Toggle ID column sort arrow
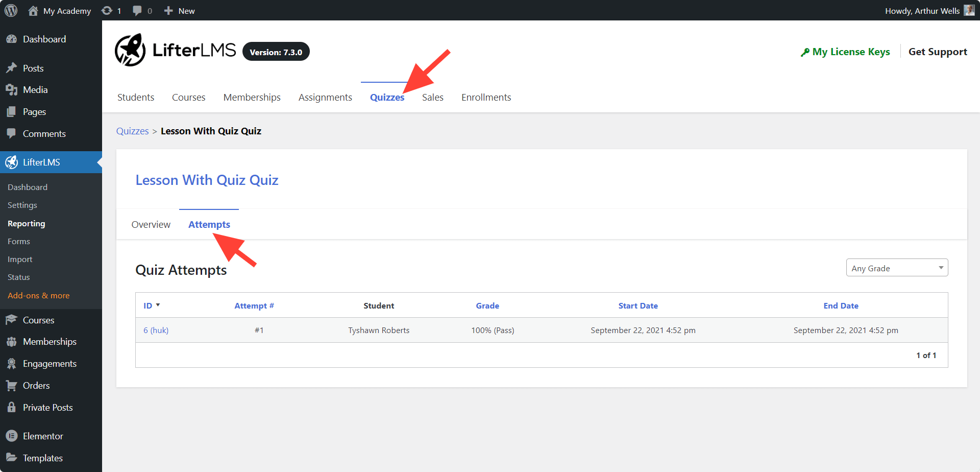The image size is (980, 472). pyautogui.click(x=158, y=305)
